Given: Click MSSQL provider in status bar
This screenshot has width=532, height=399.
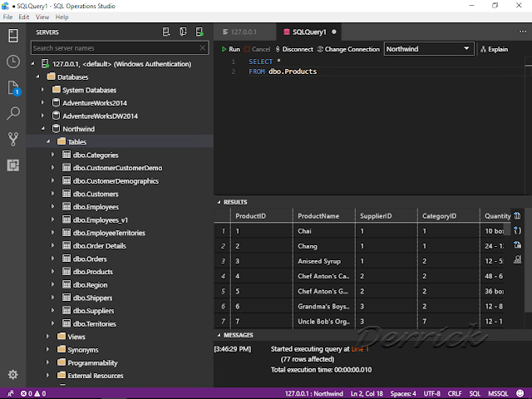Looking at the screenshot, I should tap(498, 393).
